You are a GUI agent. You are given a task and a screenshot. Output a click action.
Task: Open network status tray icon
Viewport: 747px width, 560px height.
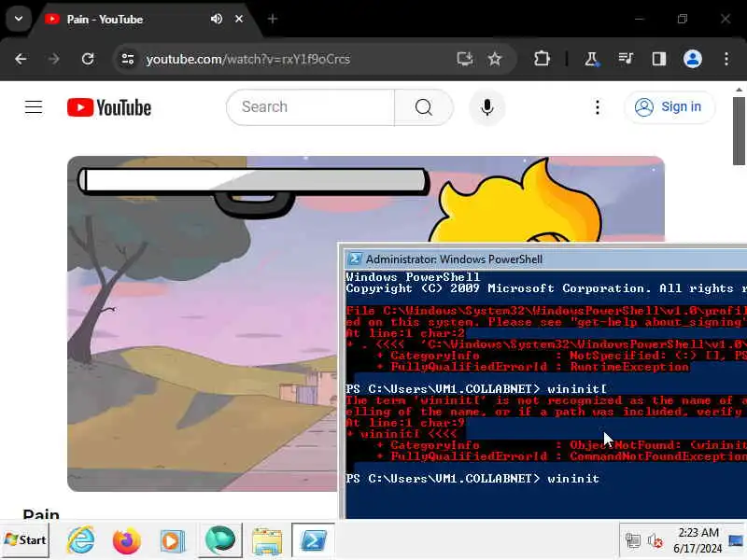[633, 540]
